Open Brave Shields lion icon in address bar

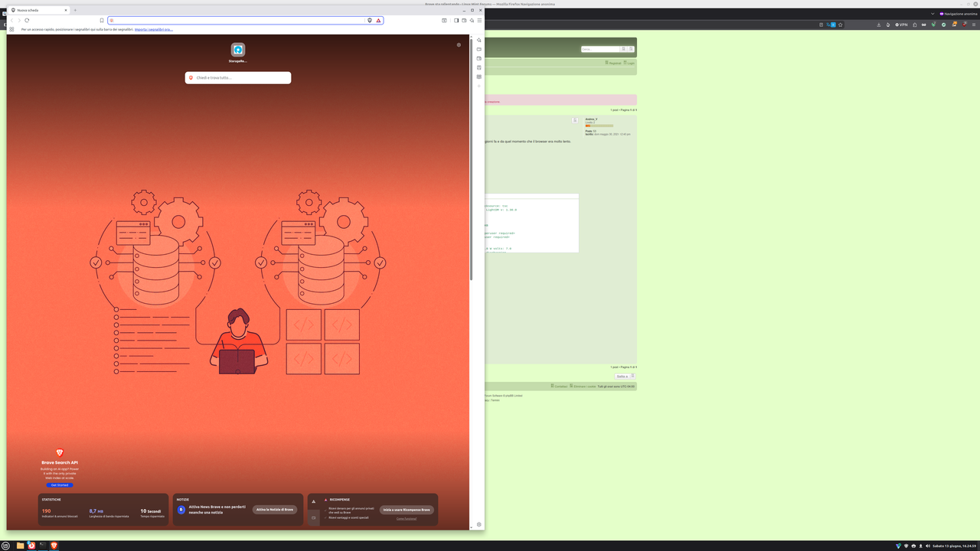(370, 21)
